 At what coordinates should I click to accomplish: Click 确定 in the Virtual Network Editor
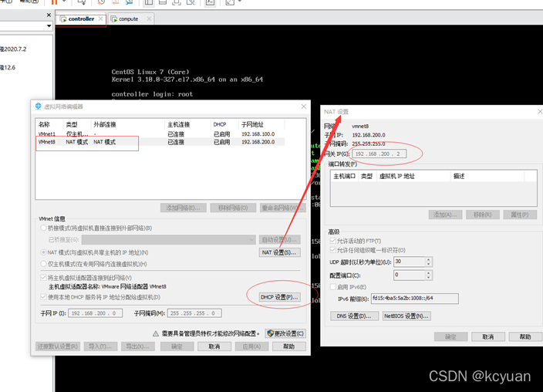(177, 346)
